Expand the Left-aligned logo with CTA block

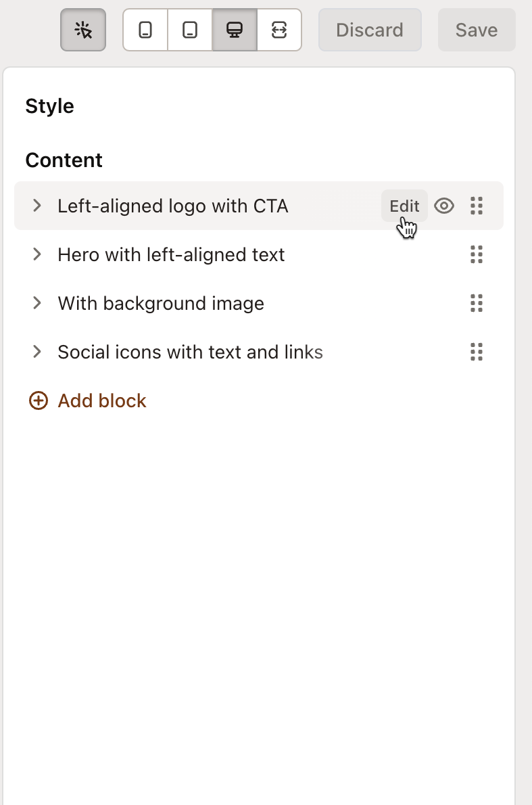37,206
